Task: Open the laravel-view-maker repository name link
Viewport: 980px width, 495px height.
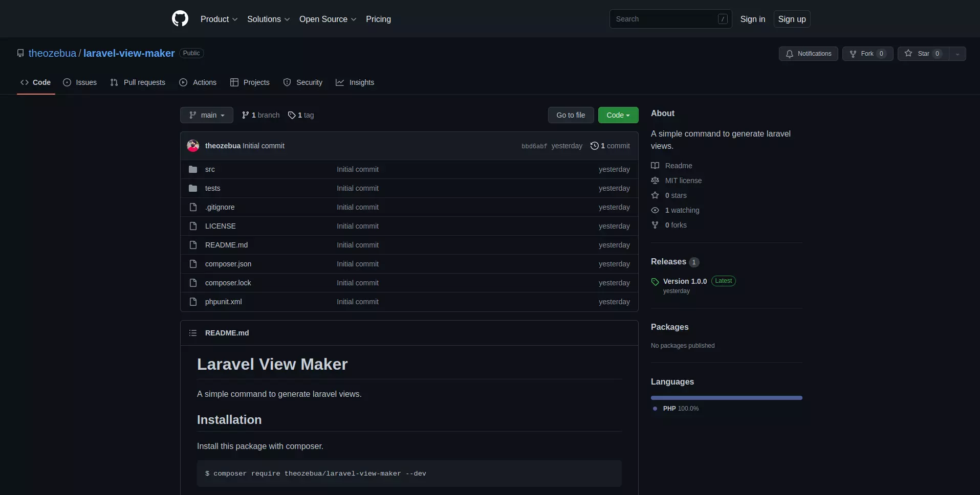Action: click(129, 53)
